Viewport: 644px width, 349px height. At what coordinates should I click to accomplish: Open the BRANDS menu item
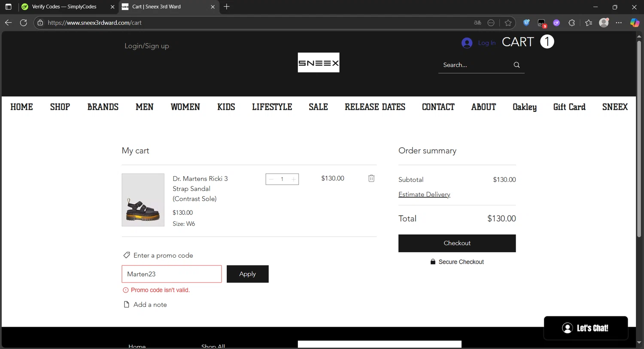[103, 107]
